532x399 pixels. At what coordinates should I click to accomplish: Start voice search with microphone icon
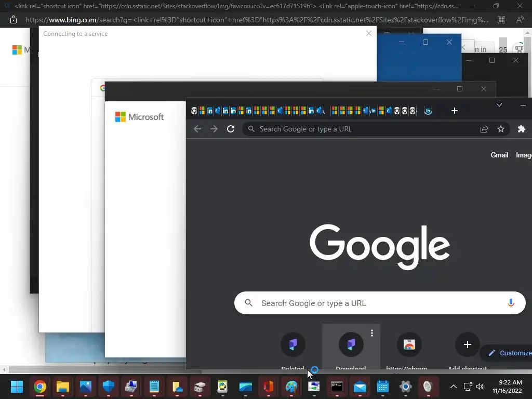(511, 303)
